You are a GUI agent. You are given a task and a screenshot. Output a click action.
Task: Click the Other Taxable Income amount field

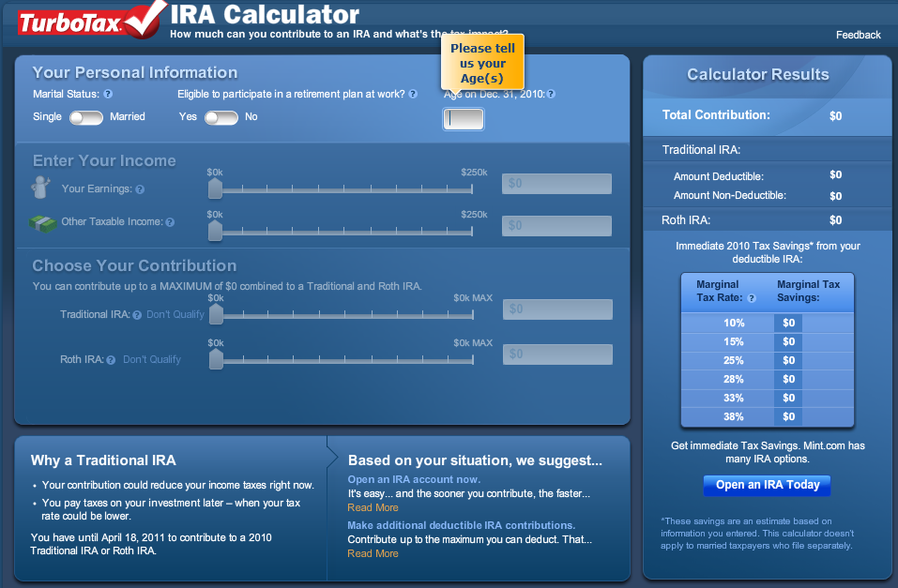(556, 226)
